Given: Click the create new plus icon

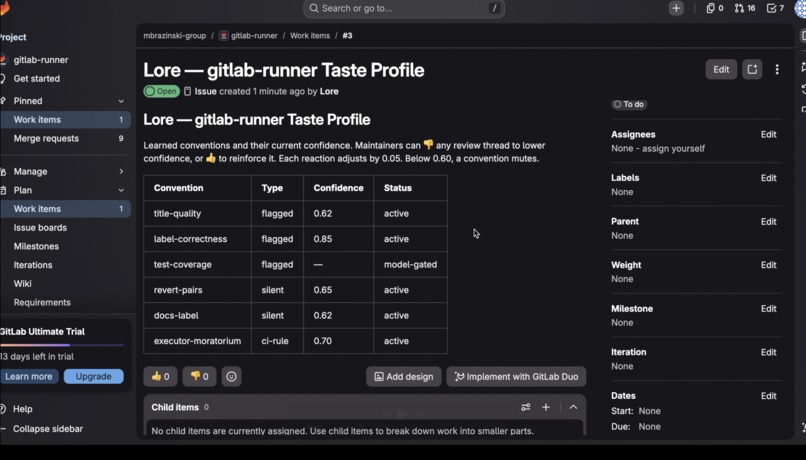Looking at the screenshot, I should point(676,8).
